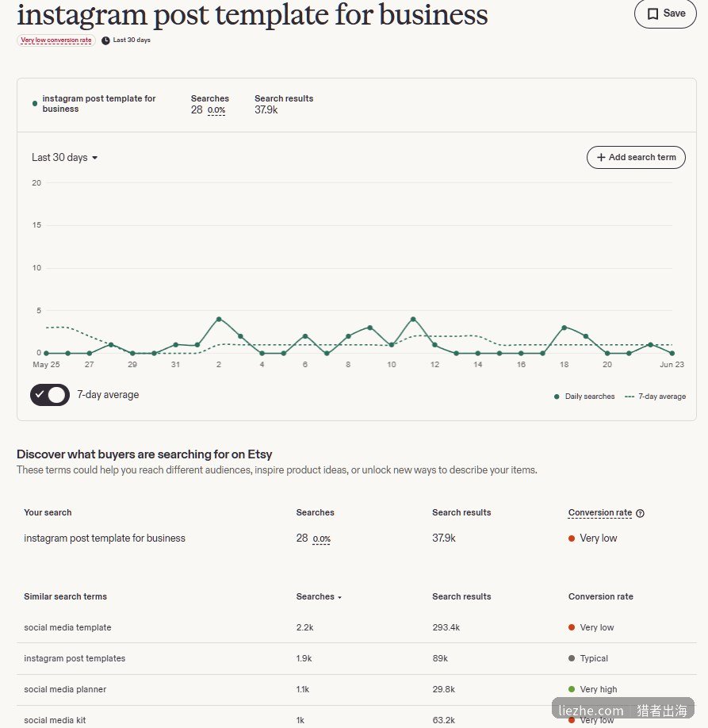Click the Jun 2 peak data point
This screenshot has height=728, width=708.
point(219,319)
